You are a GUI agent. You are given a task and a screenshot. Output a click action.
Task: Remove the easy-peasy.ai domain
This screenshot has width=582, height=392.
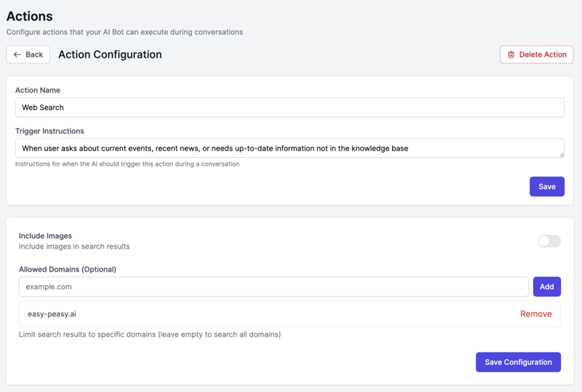[x=535, y=314]
